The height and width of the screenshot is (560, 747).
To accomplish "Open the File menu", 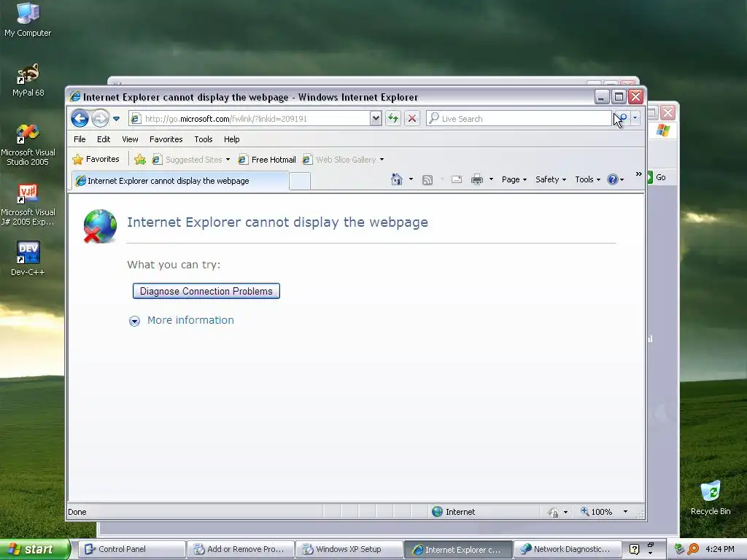I will pos(80,139).
